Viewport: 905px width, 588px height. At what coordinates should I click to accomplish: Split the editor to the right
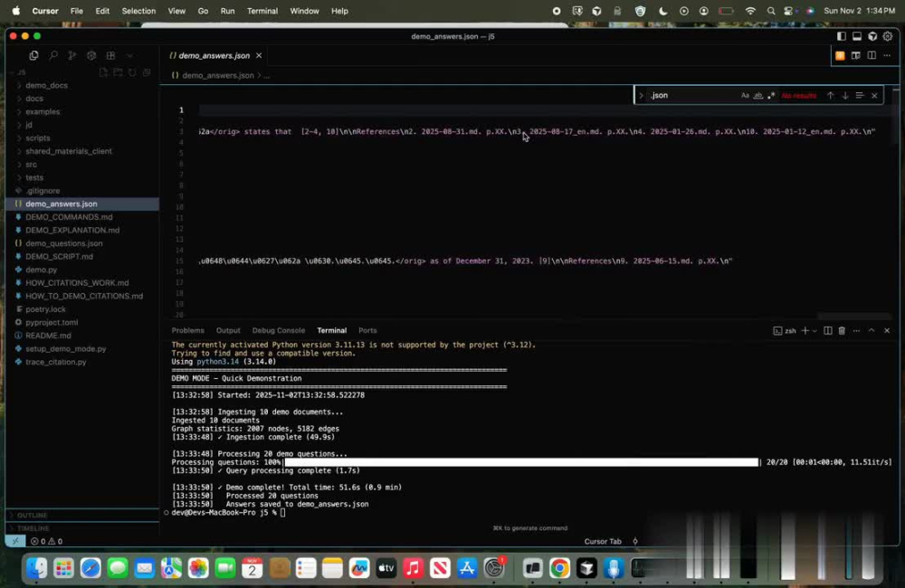pyautogui.click(x=872, y=56)
